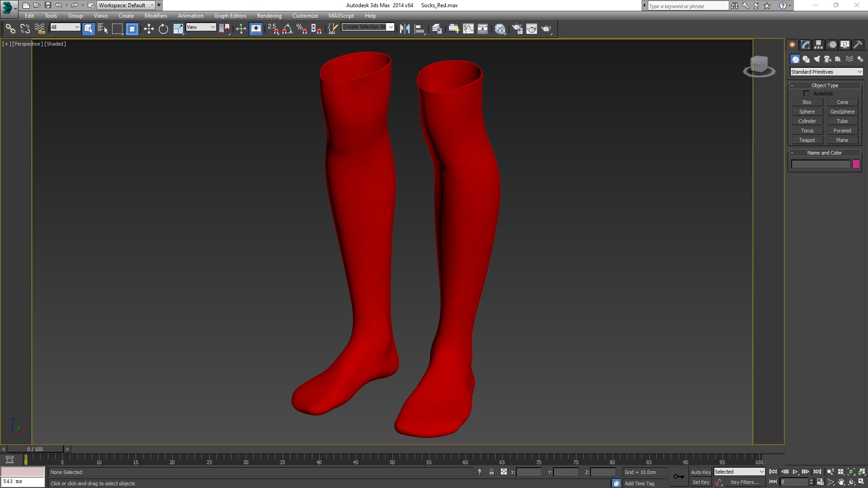Open the Graph Editors menu
Viewport: 868px width, 488px height.
pos(230,15)
